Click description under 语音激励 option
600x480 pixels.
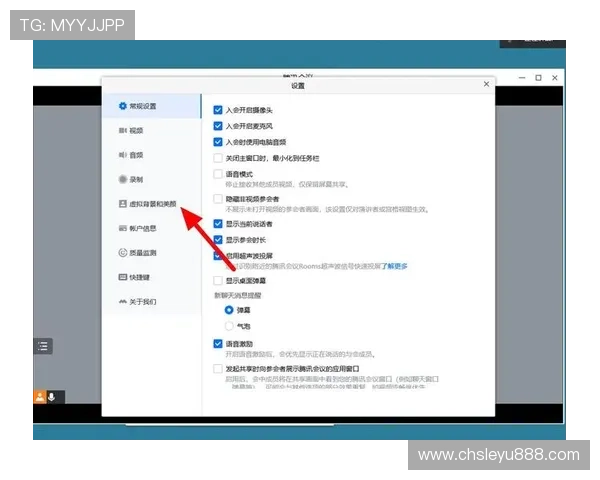tap(300, 354)
